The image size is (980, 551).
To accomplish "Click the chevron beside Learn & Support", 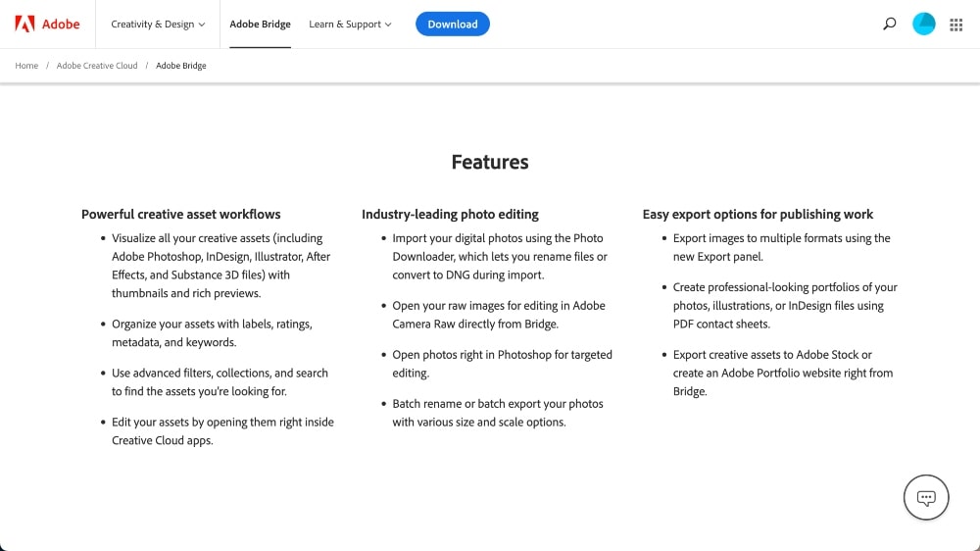I will pyautogui.click(x=388, y=25).
